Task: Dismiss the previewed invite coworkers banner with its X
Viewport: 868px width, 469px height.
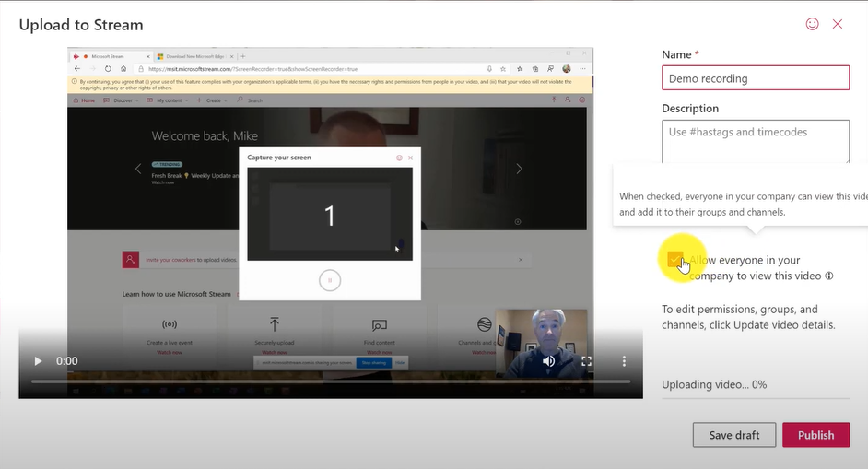Action: coord(521,260)
